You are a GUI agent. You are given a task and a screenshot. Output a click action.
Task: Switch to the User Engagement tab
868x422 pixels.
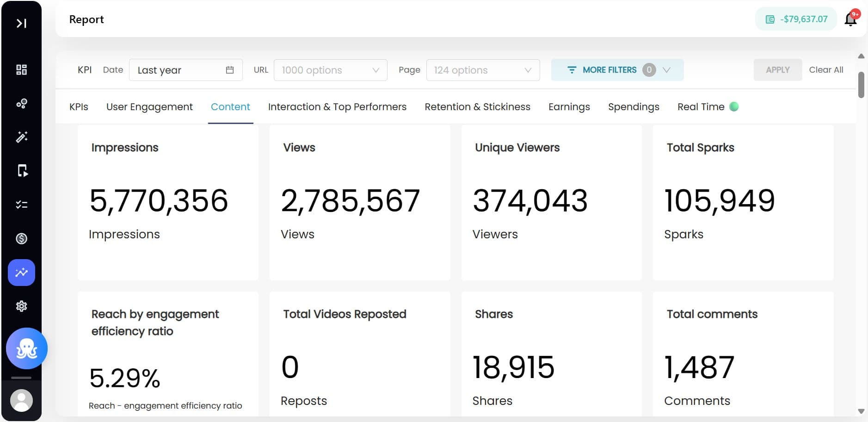click(149, 107)
